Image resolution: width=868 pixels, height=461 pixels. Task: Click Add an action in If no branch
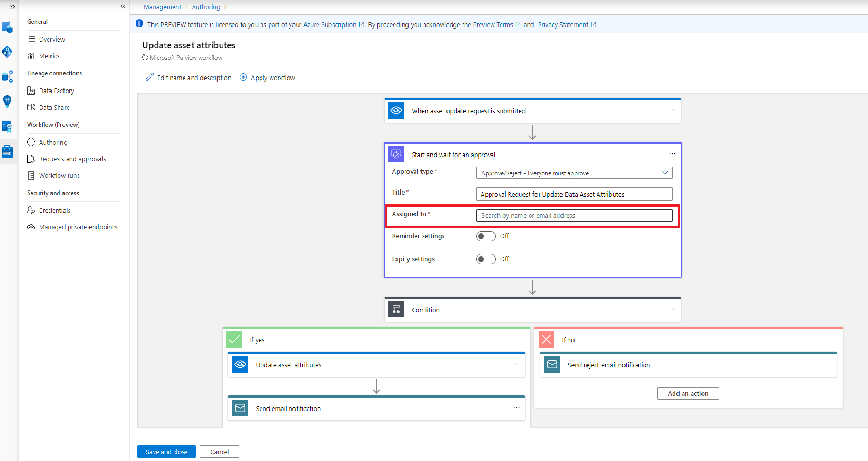(688, 393)
